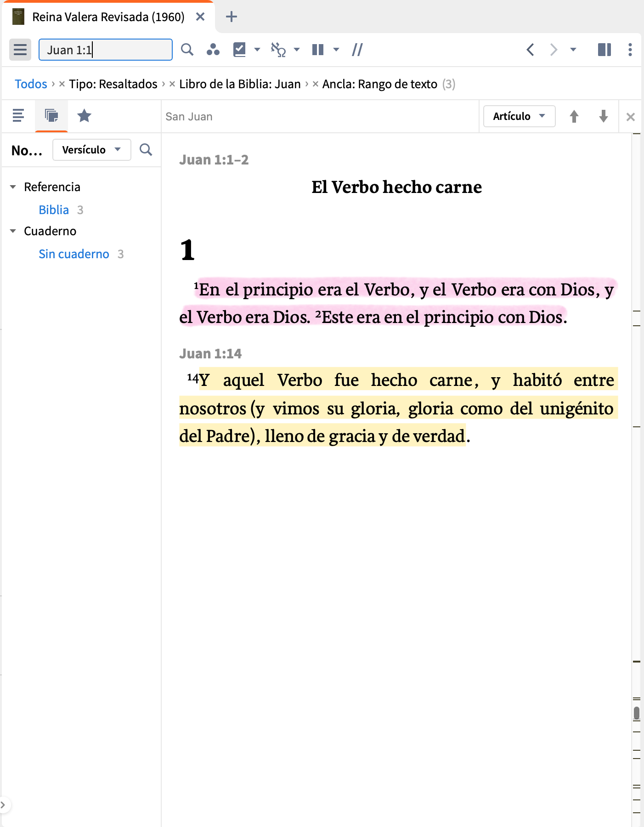
Task: Click the yellow highlighted verse 14 text
Action: 397,408
